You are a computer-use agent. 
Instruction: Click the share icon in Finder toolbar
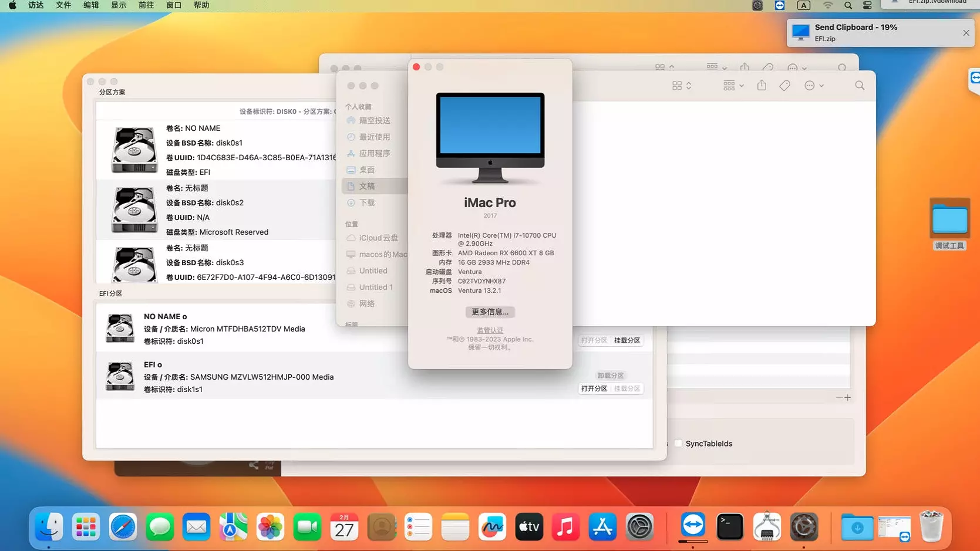coord(762,86)
